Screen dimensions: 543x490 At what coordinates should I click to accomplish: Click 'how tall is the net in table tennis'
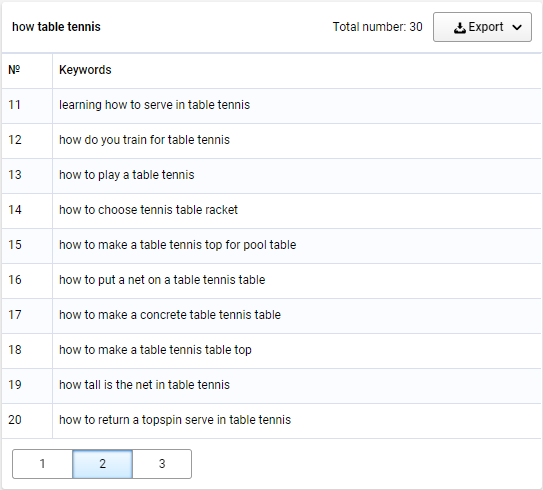click(x=144, y=385)
